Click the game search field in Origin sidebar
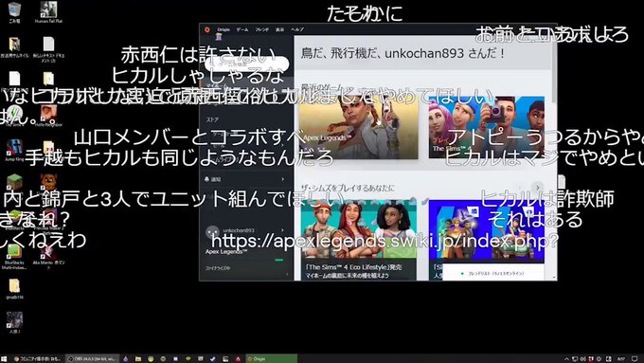Viewport: 644px width, 363px height. 246,64
